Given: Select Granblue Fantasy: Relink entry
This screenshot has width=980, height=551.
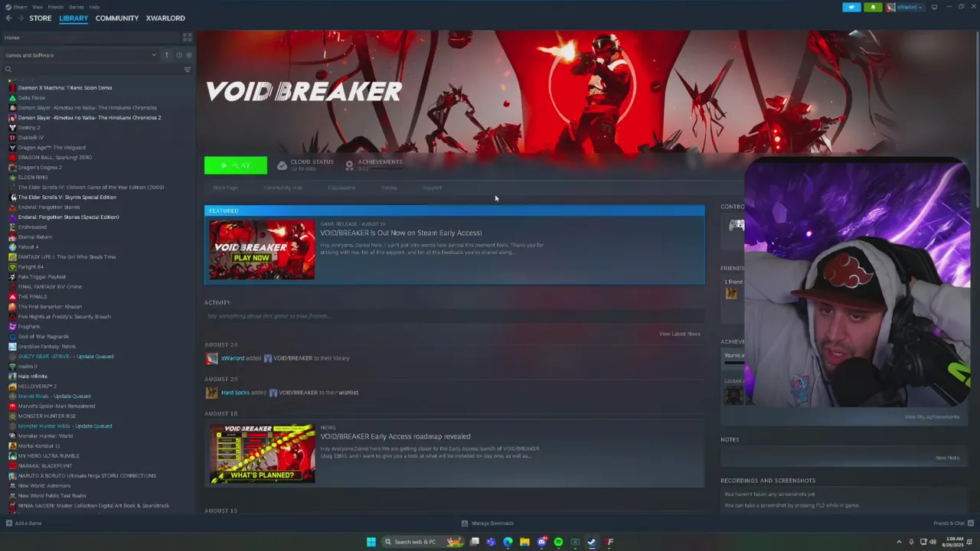Looking at the screenshot, I should pos(47,347).
